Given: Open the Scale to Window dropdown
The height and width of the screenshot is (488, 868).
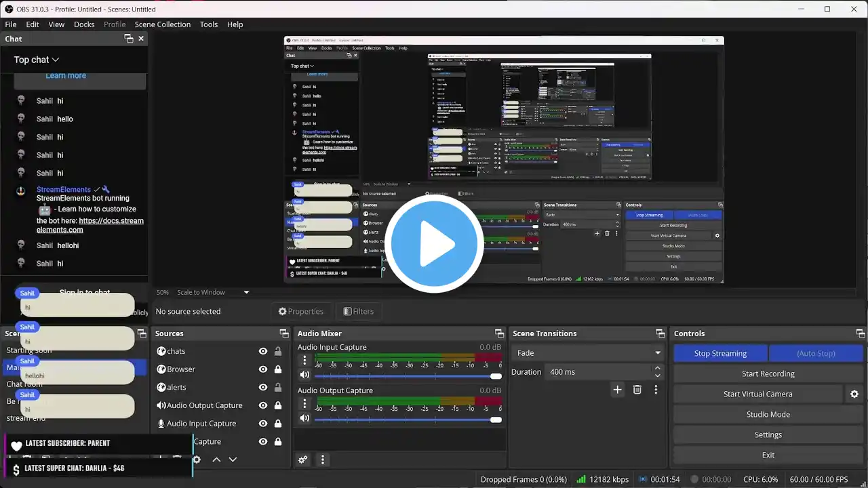Looking at the screenshot, I should [x=213, y=292].
